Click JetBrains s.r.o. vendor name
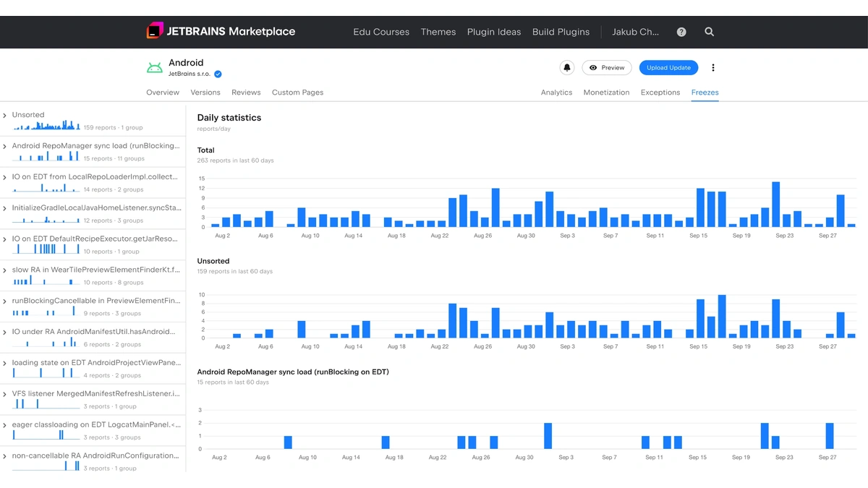Viewport: 868px width, 488px height. 190,74
